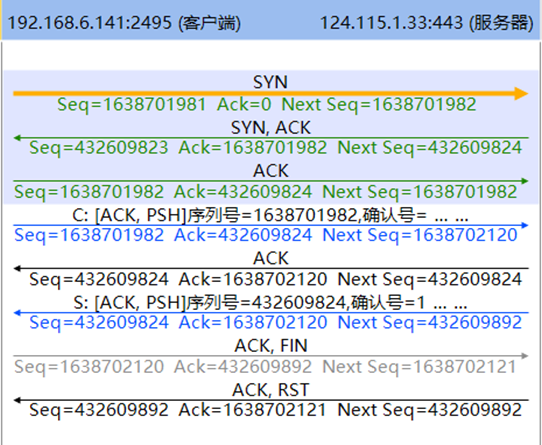Image resolution: width=542 pixels, height=445 pixels.
Task: Select the S: [ACK, PSH] server packet
Action: coord(270,303)
